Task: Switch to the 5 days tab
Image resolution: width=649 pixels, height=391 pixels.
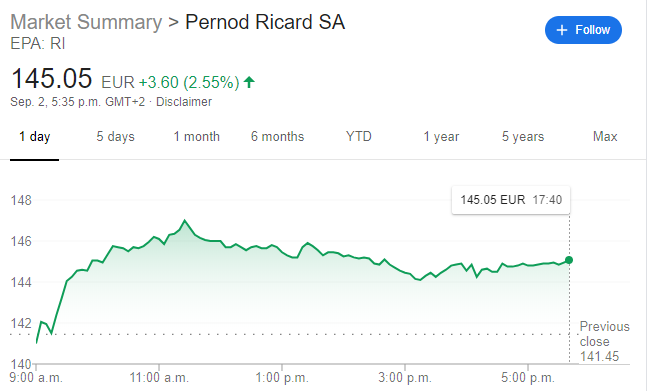Action: pos(115,137)
